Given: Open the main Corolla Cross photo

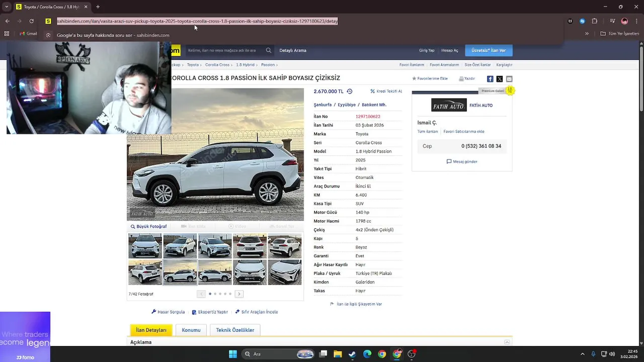Looking at the screenshot, I should [x=215, y=154].
